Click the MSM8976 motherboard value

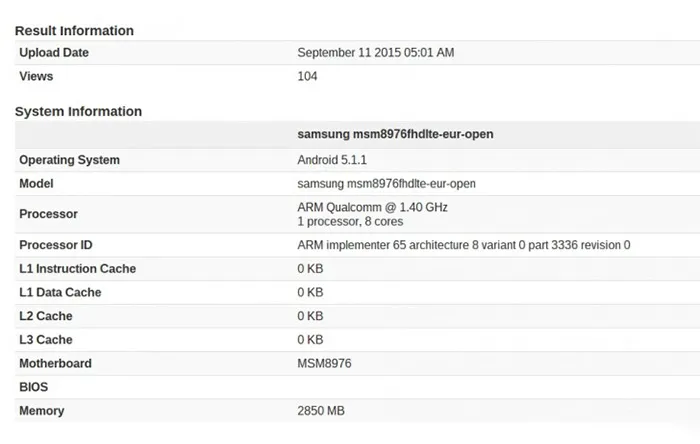click(324, 364)
